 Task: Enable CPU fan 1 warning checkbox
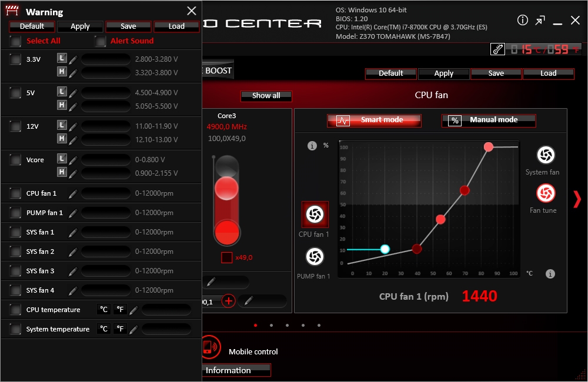pyautogui.click(x=15, y=193)
